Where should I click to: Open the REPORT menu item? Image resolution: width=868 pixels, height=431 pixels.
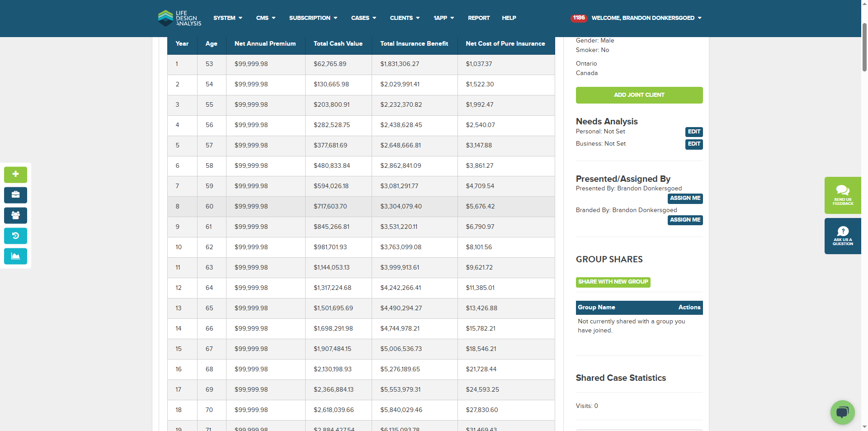coord(479,18)
